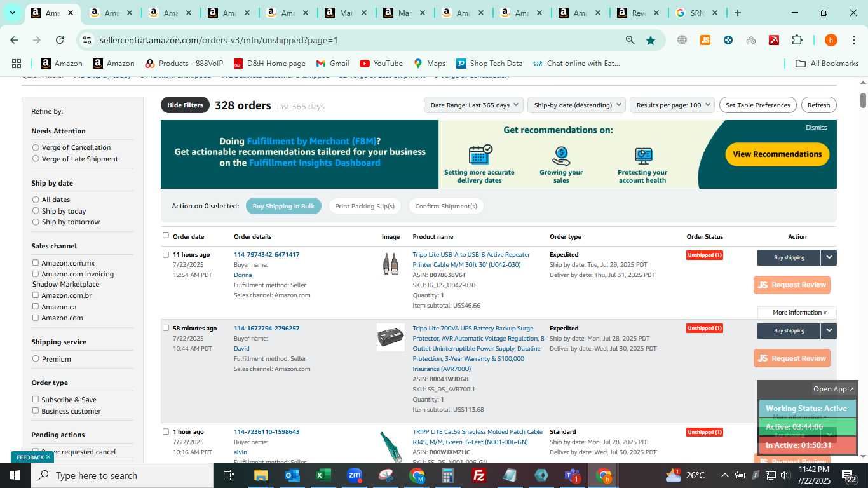Select the Ship by tomorrow option
868x488 pixels.
tap(36, 222)
